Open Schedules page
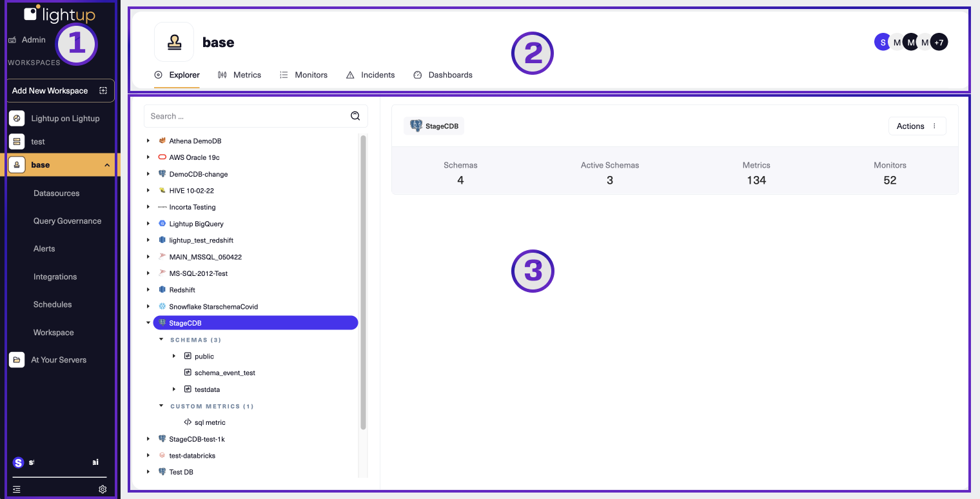This screenshot has height=499, width=980. point(52,304)
